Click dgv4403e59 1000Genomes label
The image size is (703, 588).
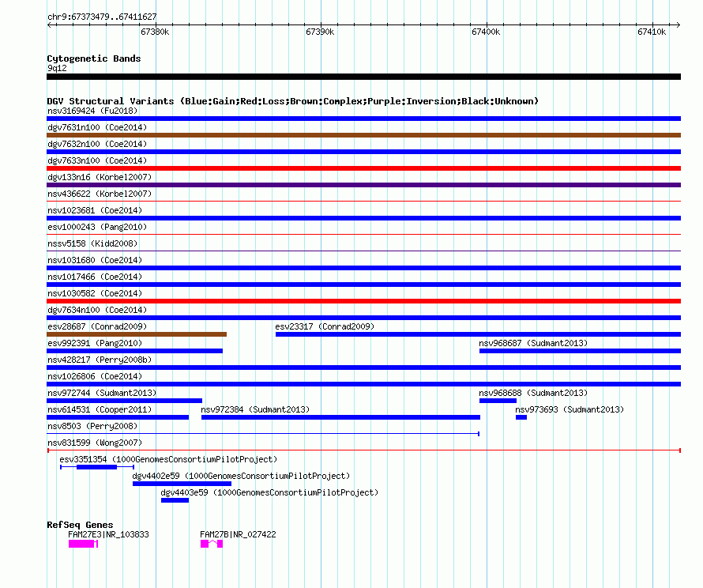(269, 492)
